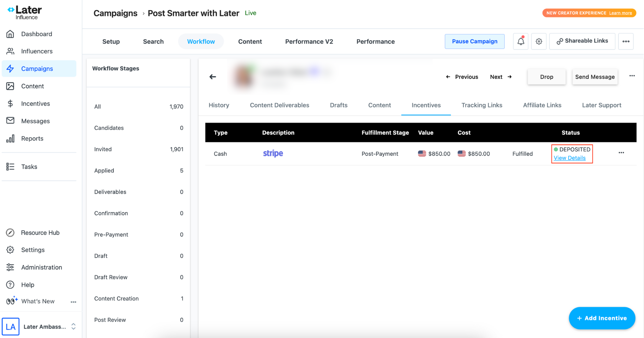Expand What's New more options dots
Viewport: 644px width, 338px height.
coord(73,302)
